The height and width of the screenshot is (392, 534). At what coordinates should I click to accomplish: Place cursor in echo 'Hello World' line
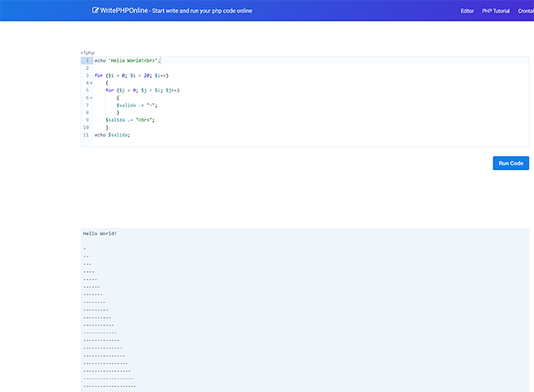tap(127, 60)
